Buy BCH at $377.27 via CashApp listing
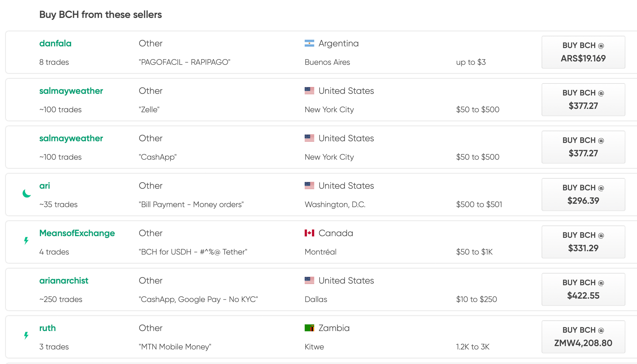 [583, 147]
